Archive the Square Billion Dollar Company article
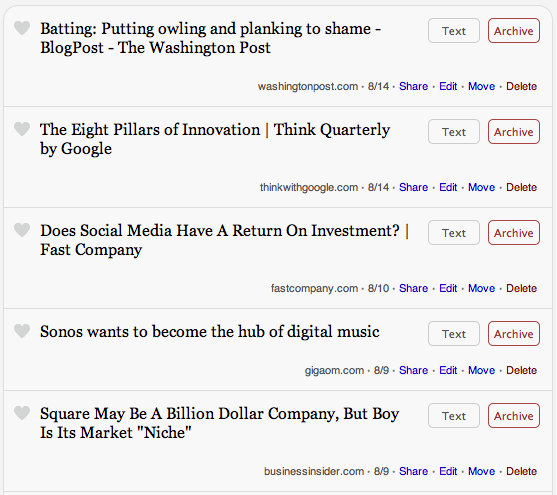 pyautogui.click(x=514, y=416)
